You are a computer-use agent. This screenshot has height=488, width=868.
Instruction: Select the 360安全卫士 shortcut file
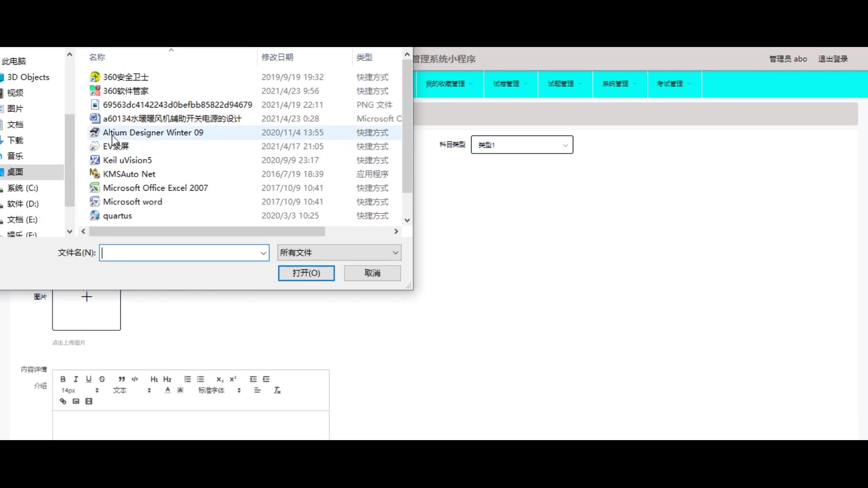coord(126,77)
